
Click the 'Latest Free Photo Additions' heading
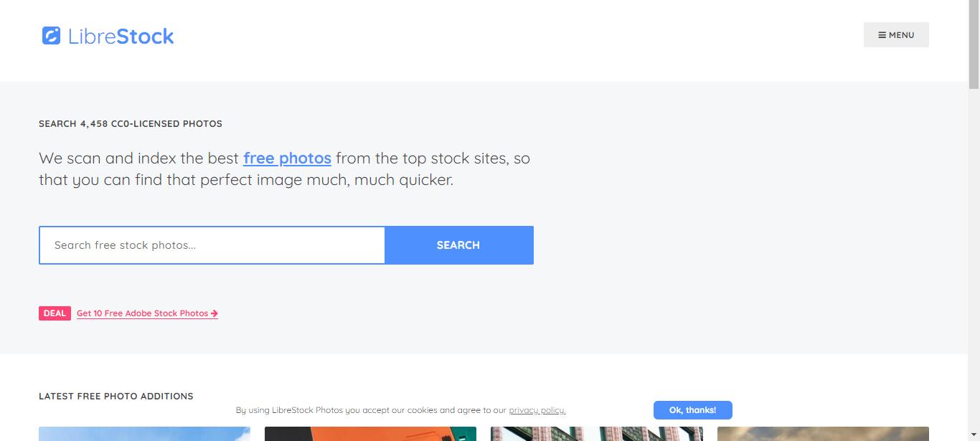116,396
